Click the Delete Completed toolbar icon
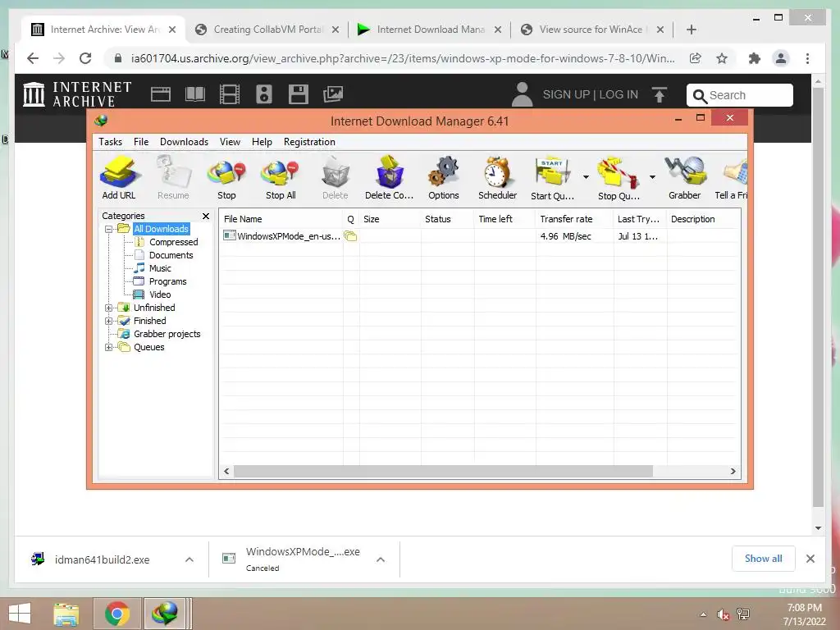 pos(390,177)
